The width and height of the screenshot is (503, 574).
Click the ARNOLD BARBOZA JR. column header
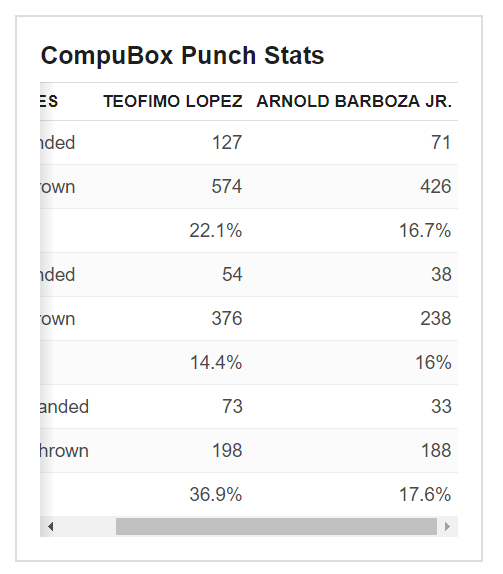pos(354,101)
